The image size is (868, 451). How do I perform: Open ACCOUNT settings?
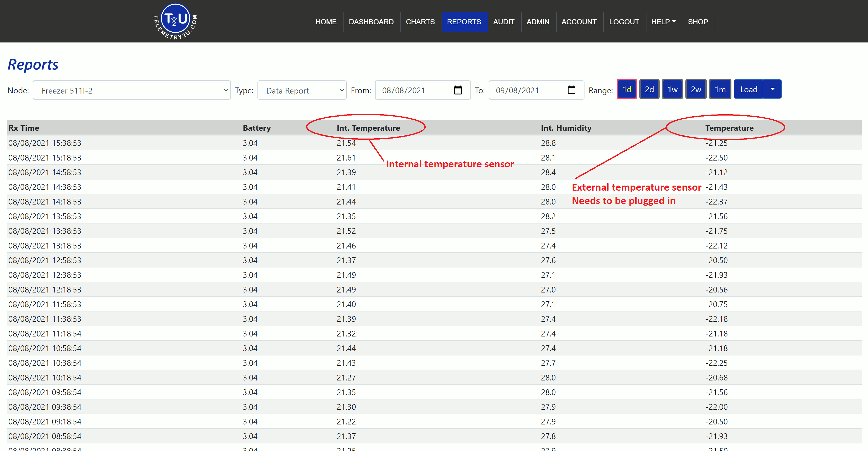[x=579, y=22]
